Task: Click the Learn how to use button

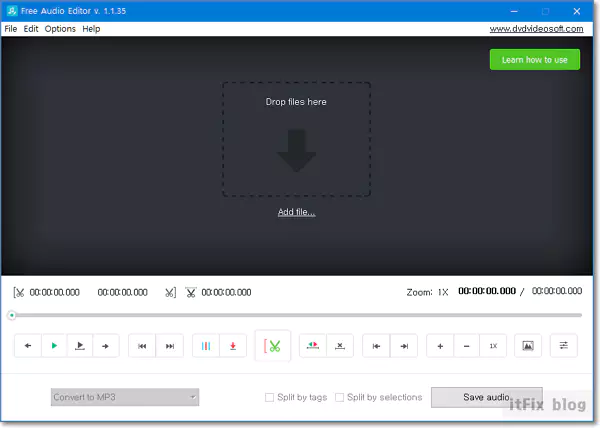Action: (x=535, y=60)
